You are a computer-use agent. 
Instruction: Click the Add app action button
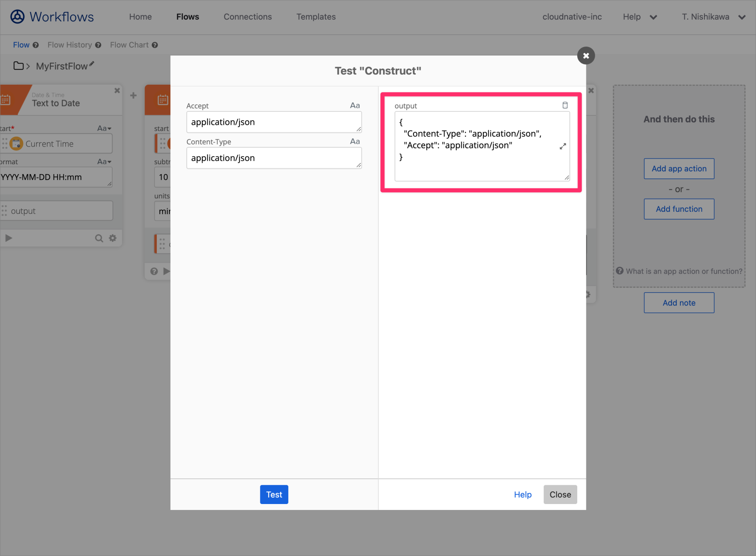[x=678, y=169]
